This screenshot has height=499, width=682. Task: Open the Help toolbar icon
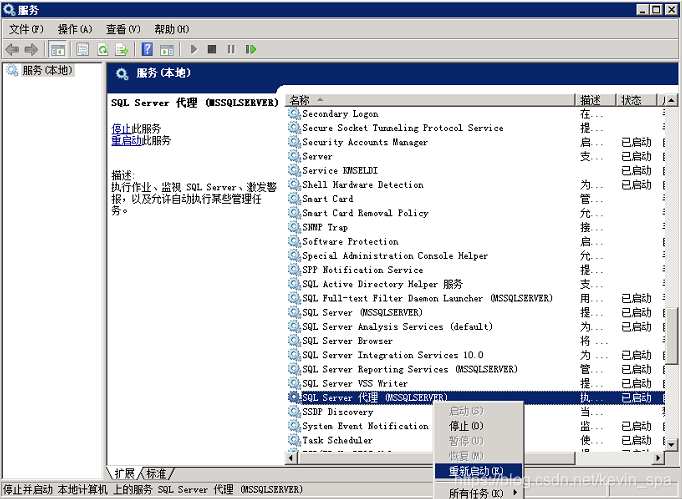coord(147,49)
